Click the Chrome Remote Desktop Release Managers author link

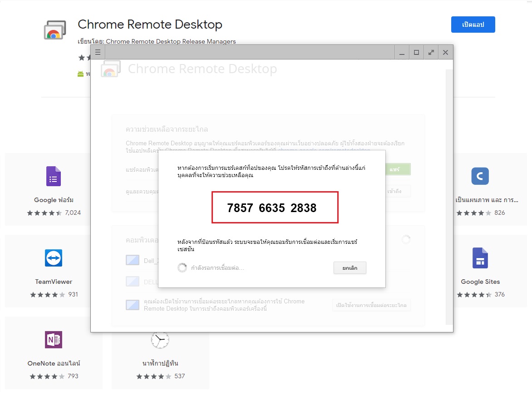pos(171,41)
